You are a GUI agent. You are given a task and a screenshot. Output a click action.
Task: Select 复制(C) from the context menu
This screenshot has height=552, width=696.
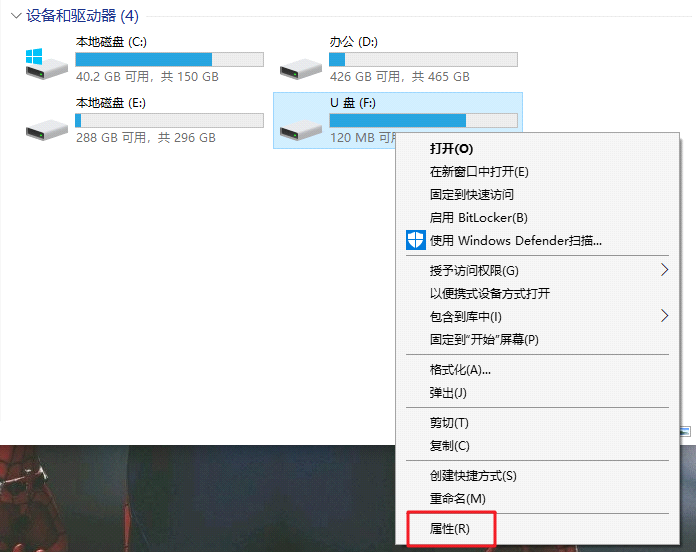[449, 446]
